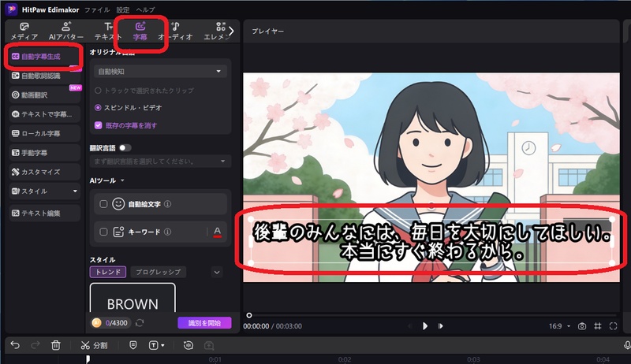Enable the キーワード checkbox
631x364 pixels.
click(x=103, y=232)
